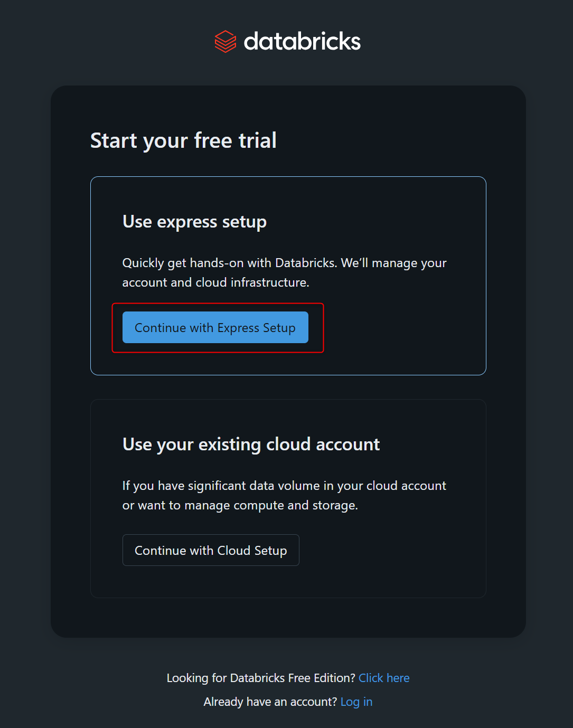This screenshot has width=573, height=728.
Task: Click the databricks wordmark at the top
Action: (x=302, y=41)
